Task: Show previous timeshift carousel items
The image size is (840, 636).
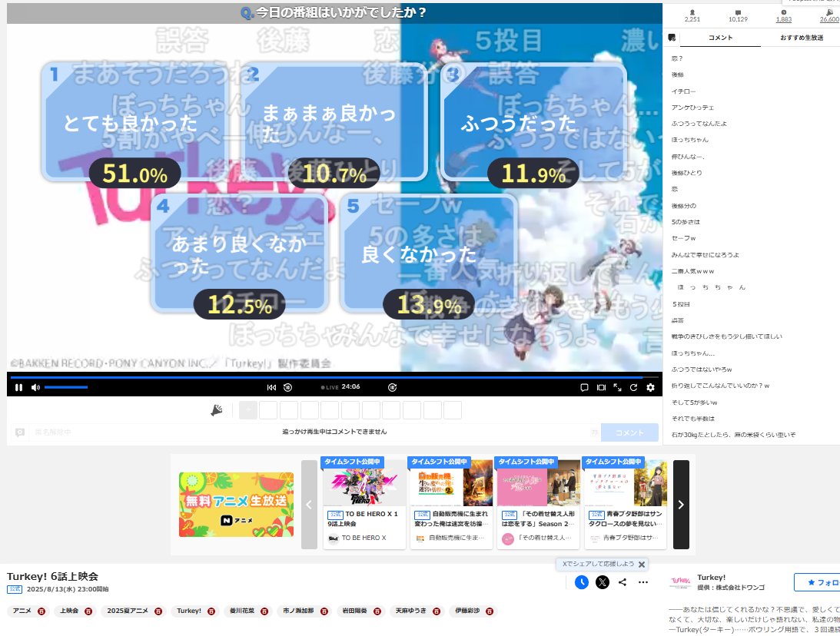Action: tap(309, 505)
